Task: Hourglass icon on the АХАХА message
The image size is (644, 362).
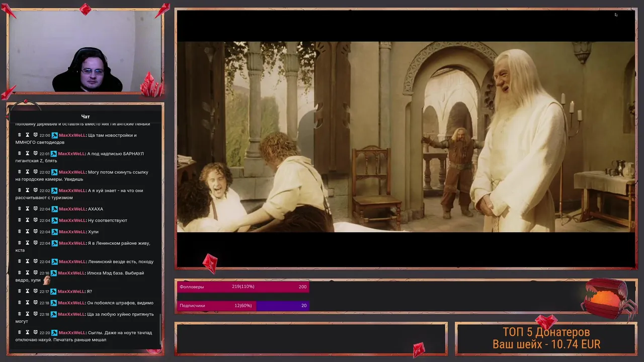Action: [28, 209]
